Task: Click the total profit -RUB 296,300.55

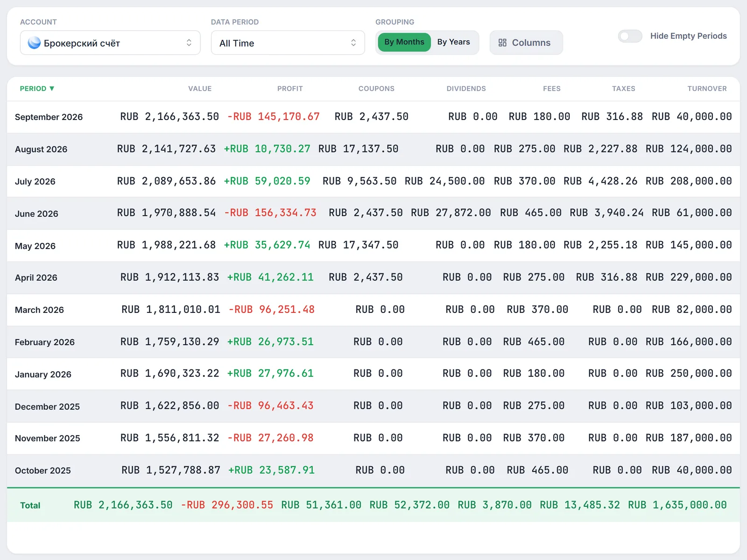Action: pos(227,505)
